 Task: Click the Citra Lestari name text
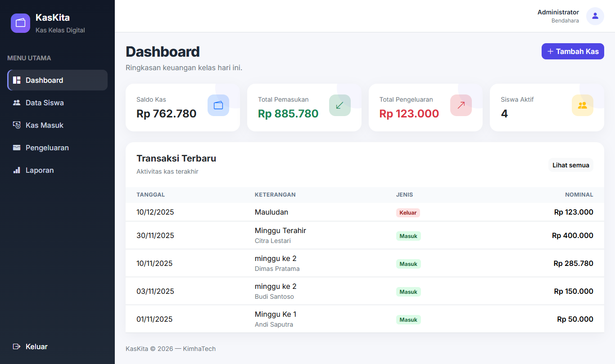[273, 241]
